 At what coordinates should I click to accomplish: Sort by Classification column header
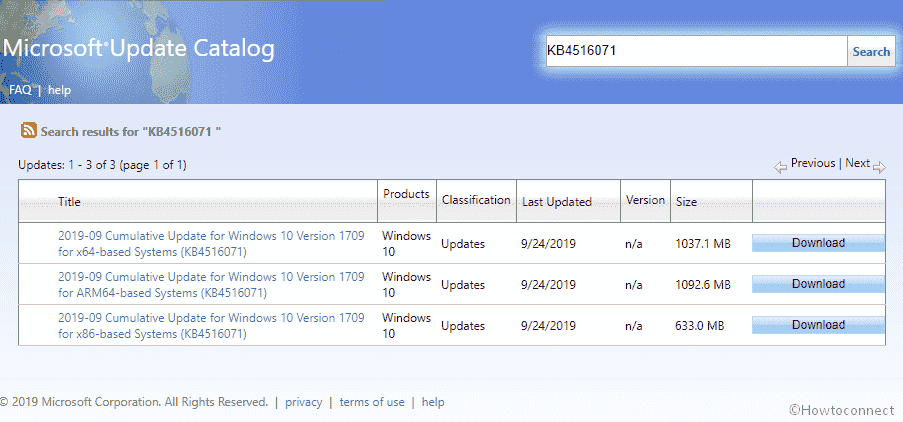point(476,200)
